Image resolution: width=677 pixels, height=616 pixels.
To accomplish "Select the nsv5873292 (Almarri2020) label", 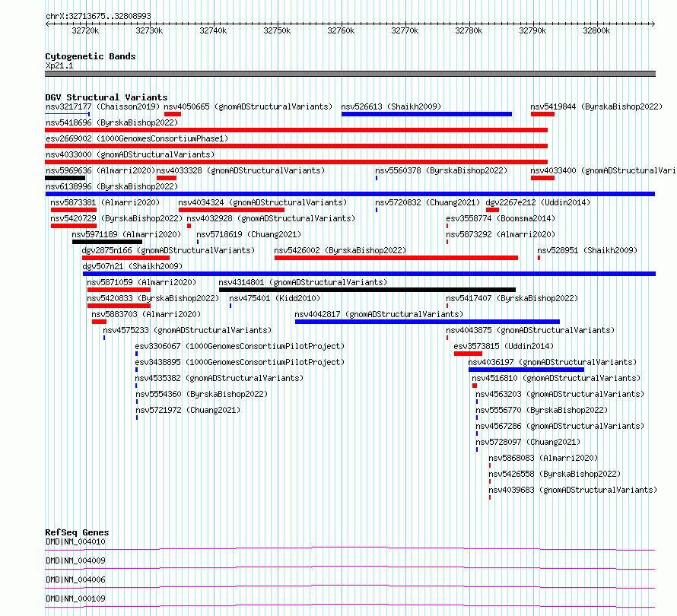I will (x=501, y=234).
